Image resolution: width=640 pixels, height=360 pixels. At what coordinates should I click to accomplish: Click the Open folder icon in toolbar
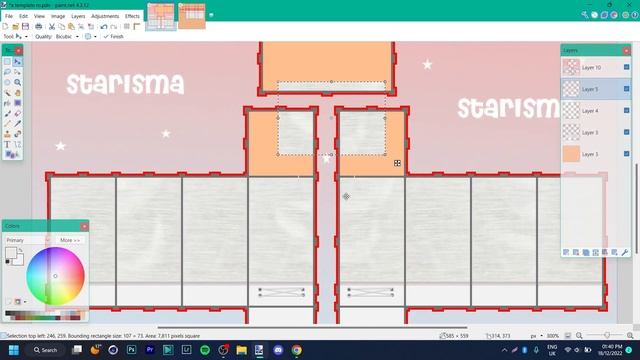[16, 27]
